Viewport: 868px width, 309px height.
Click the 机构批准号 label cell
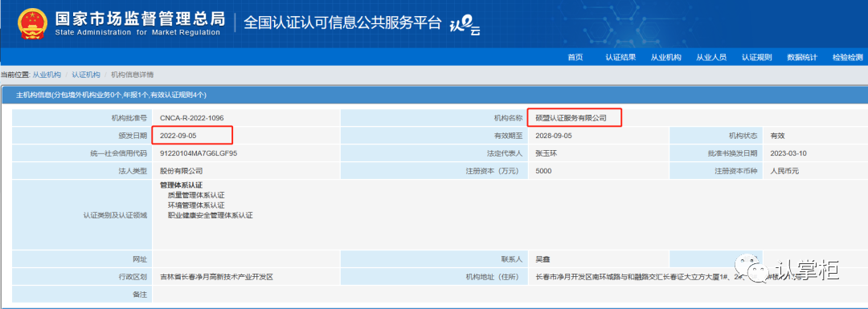click(83, 118)
